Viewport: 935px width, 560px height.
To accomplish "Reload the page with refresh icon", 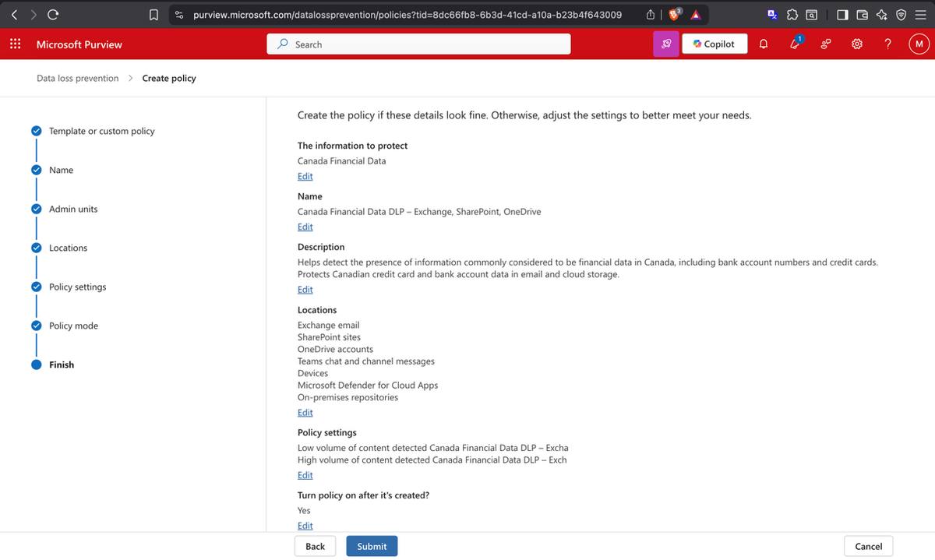I will pyautogui.click(x=53, y=14).
